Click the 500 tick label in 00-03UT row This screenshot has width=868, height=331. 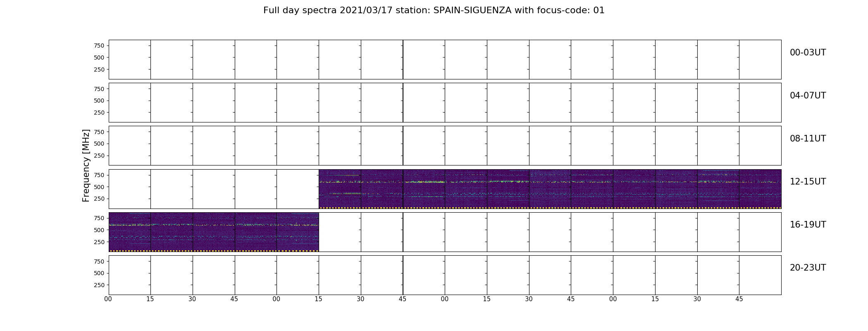(99, 58)
